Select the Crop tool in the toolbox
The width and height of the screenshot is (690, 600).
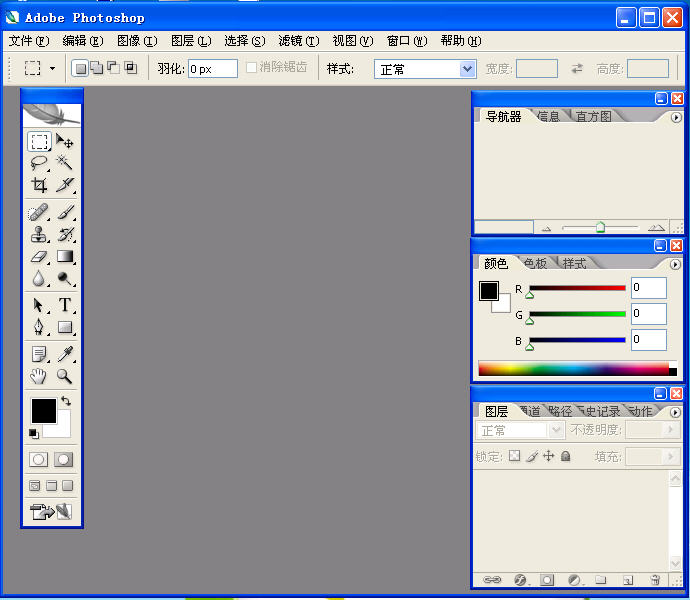tap(39, 185)
